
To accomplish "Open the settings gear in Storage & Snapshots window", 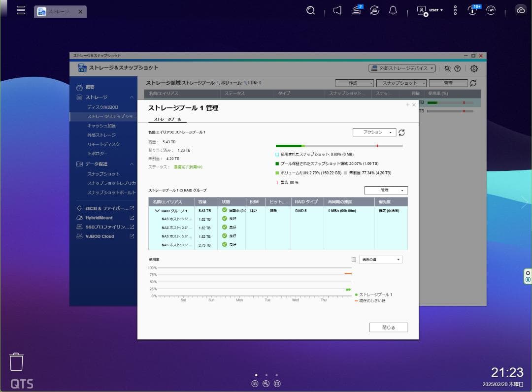I will click(x=473, y=68).
